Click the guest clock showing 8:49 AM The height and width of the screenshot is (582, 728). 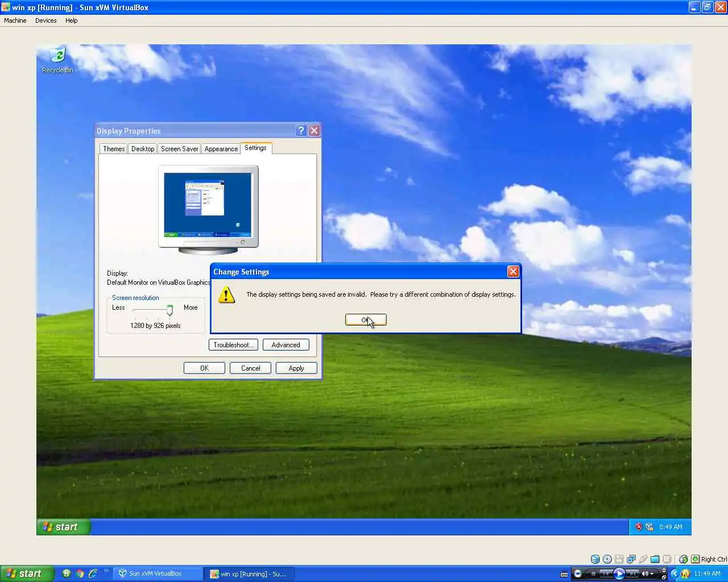pos(671,527)
